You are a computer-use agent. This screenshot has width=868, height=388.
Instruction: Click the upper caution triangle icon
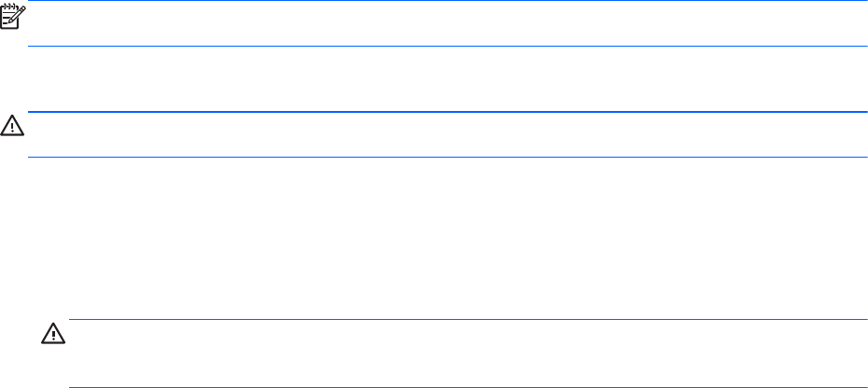[11, 123]
